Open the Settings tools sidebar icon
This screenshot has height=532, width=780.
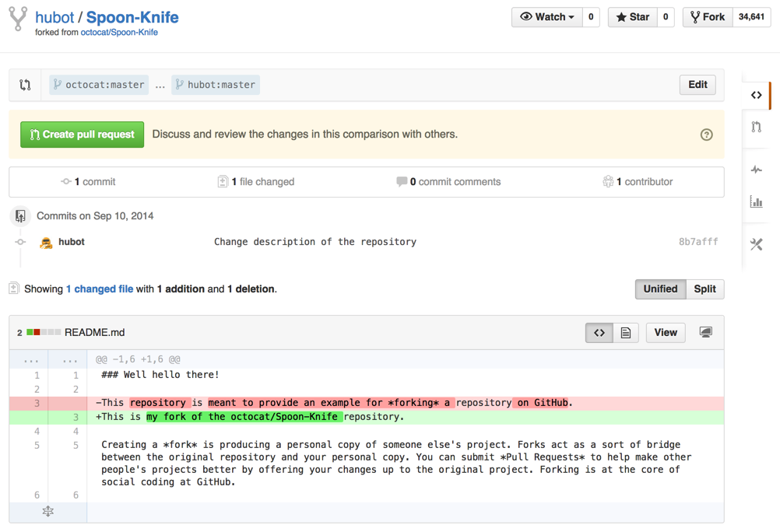point(756,244)
